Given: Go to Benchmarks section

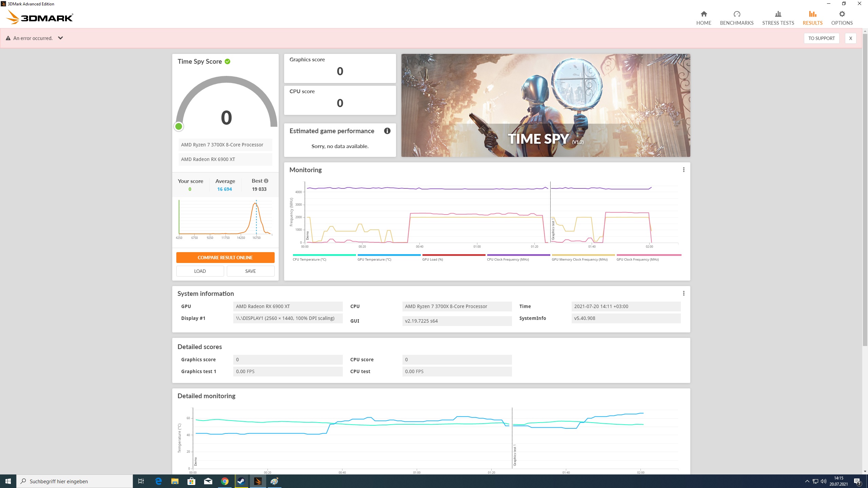Looking at the screenshot, I should point(736,18).
